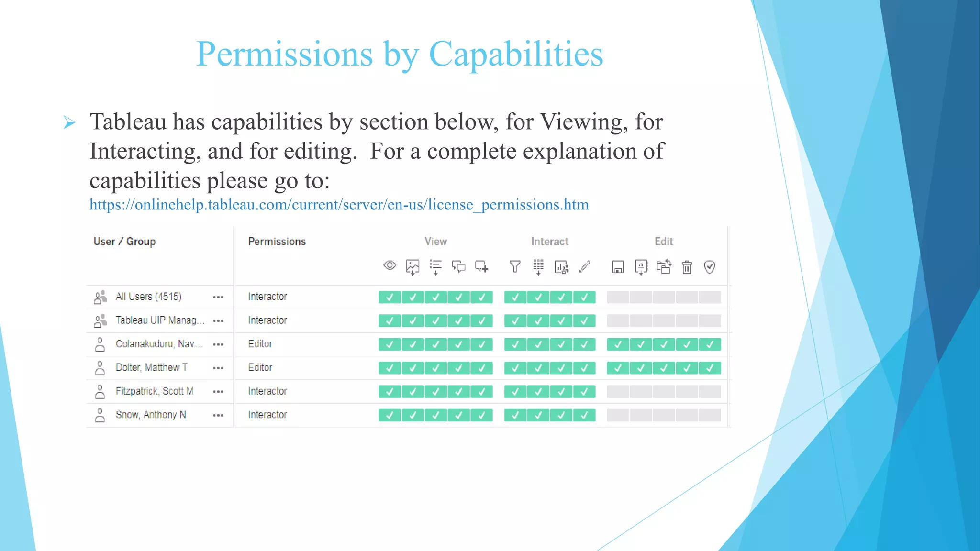The height and width of the screenshot is (551, 980).
Task: Click the user icon beside Fitzpatrick, Scott M
Action: 100,392
